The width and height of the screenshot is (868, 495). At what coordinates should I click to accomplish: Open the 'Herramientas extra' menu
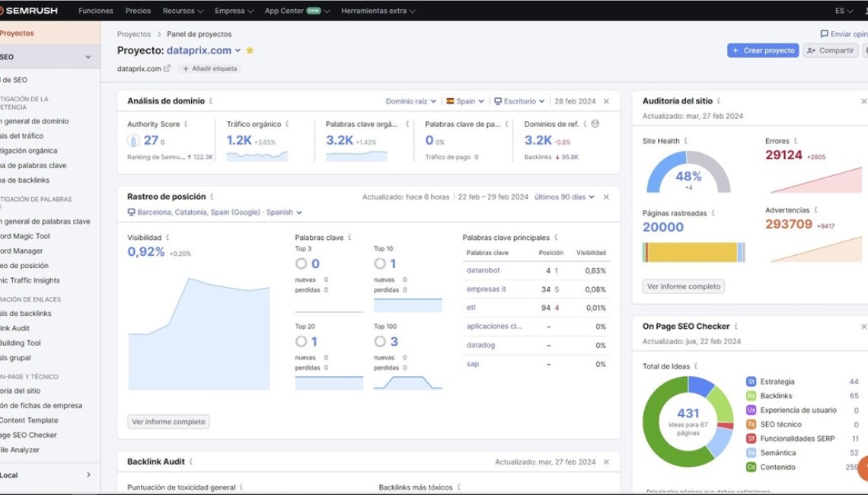coord(376,11)
